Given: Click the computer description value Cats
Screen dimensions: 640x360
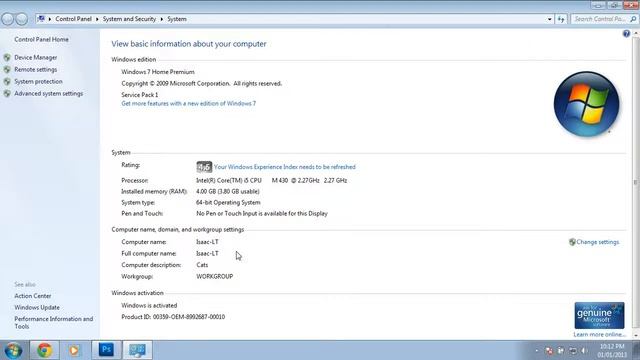Looking at the screenshot, I should tap(202, 265).
